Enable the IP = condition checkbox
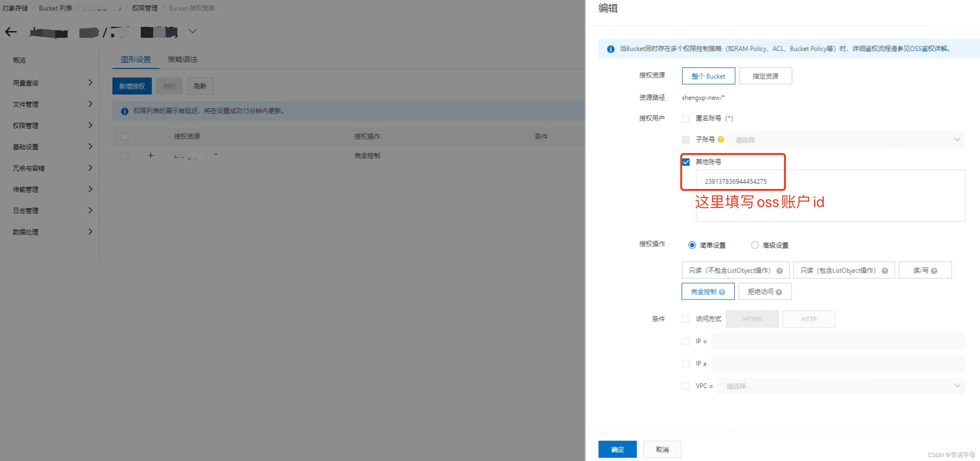The height and width of the screenshot is (461, 980). pyautogui.click(x=686, y=341)
